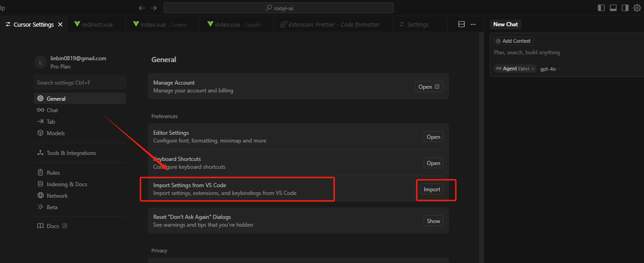Close the Cursor Settings tab
The image size is (644, 263).
(x=60, y=24)
